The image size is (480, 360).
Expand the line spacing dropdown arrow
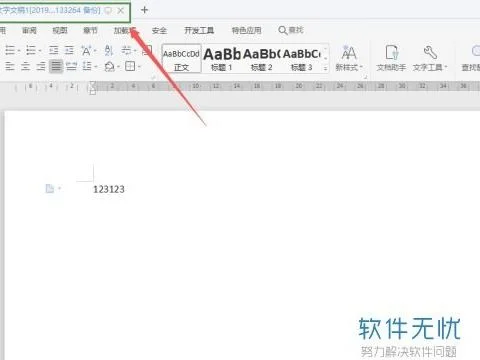pyautogui.click(x=96, y=67)
